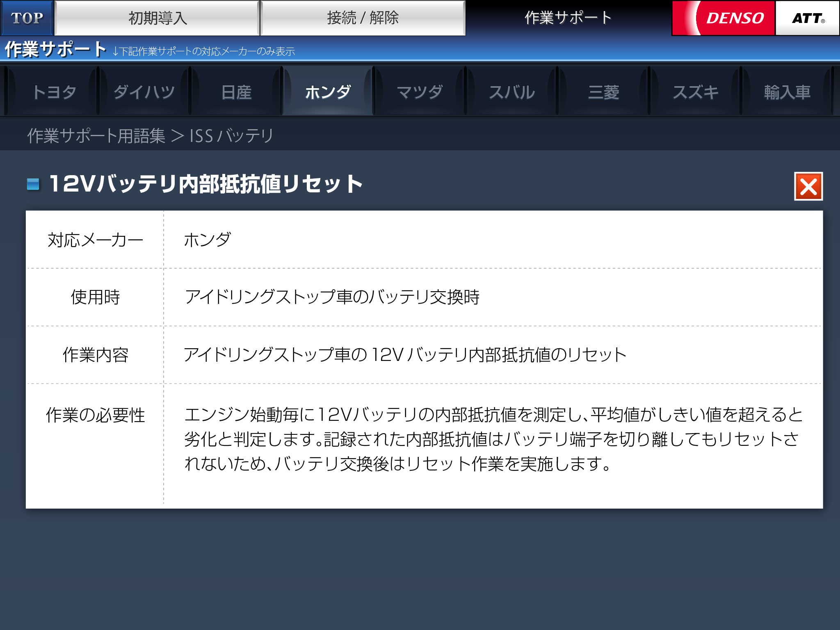This screenshot has height=630, width=840.
Task: Click 作業サポート用語集 breadcrumb link
Action: click(96, 136)
